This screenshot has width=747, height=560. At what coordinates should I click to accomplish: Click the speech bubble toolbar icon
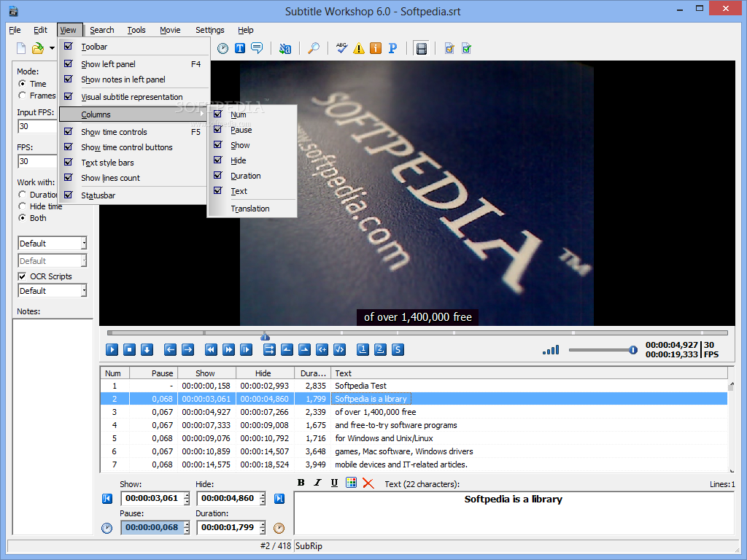(257, 48)
